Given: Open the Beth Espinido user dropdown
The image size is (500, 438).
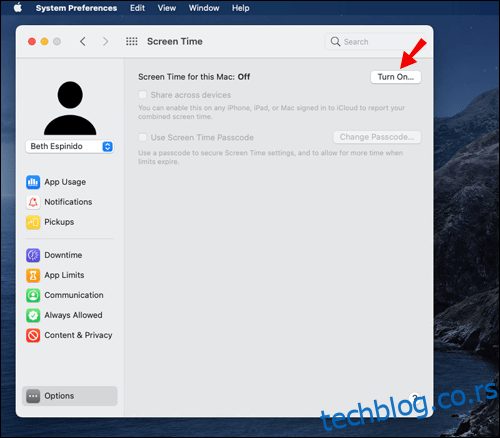Looking at the screenshot, I should click(70, 146).
